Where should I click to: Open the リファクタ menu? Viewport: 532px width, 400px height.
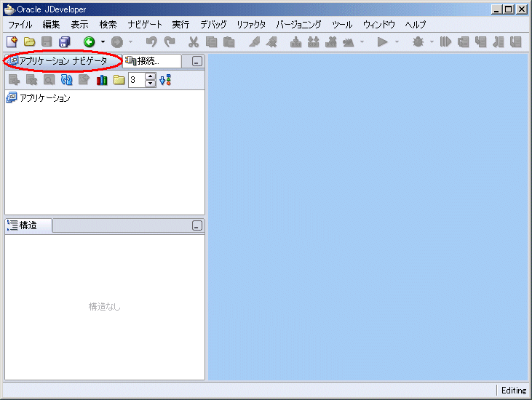251,25
